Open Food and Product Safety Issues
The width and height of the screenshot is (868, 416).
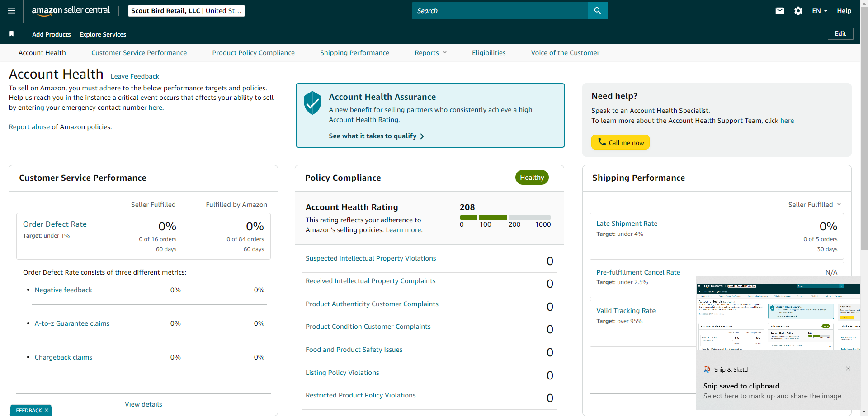(x=354, y=350)
